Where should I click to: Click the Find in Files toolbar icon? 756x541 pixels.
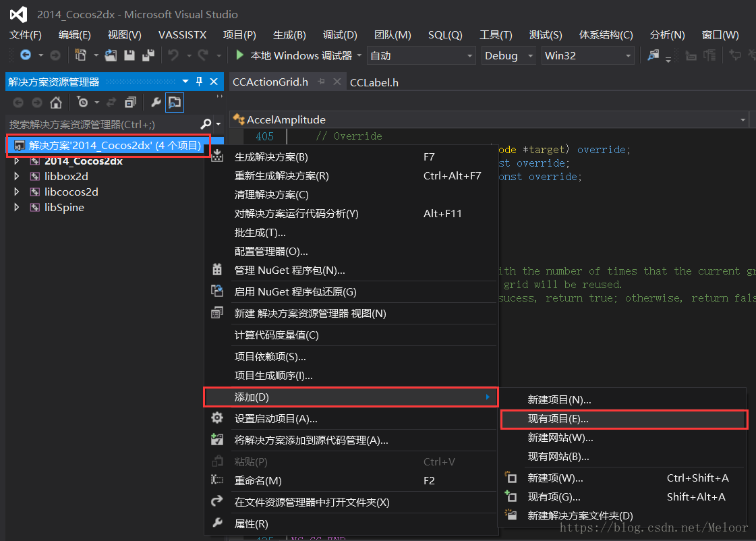pyautogui.click(x=653, y=55)
